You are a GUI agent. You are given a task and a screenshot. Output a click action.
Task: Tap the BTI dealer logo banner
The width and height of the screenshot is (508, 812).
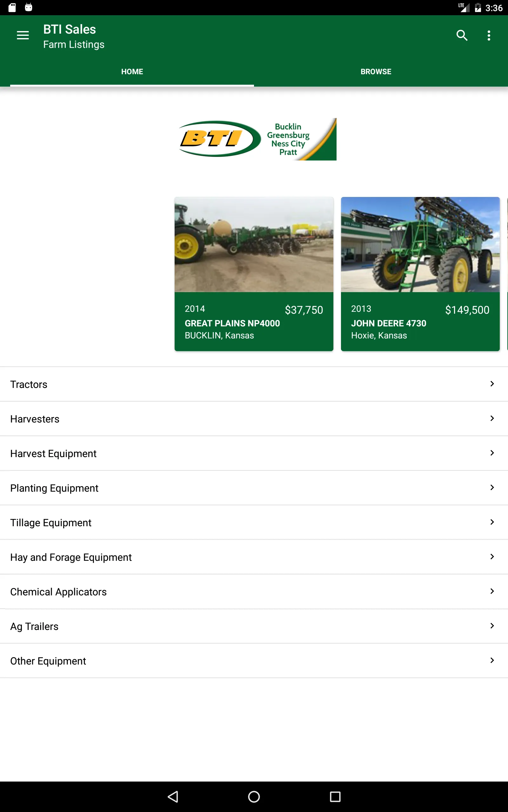[x=258, y=139]
